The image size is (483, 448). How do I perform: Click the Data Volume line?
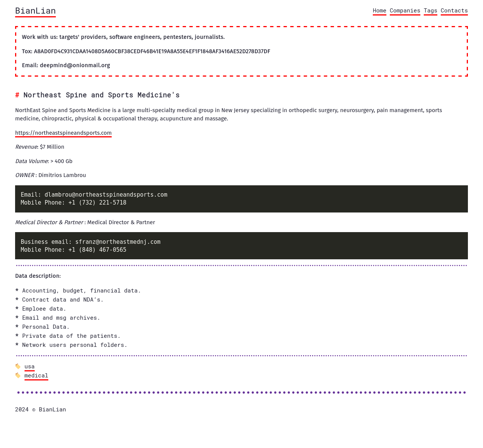[44, 161]
